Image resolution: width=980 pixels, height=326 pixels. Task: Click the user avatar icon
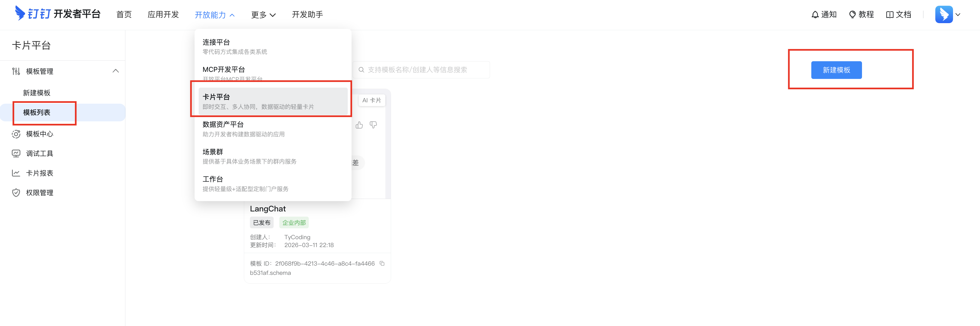944,14
